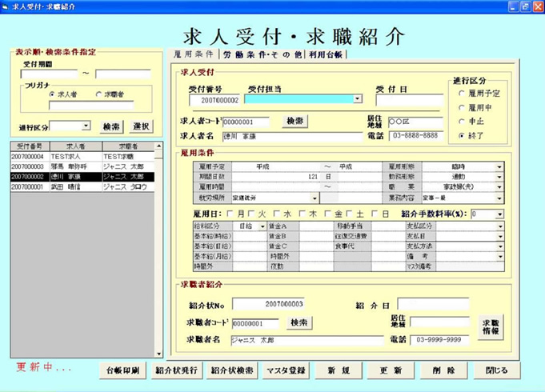Switch to the 労働条件・その他 tab

(x=262, y=54)
